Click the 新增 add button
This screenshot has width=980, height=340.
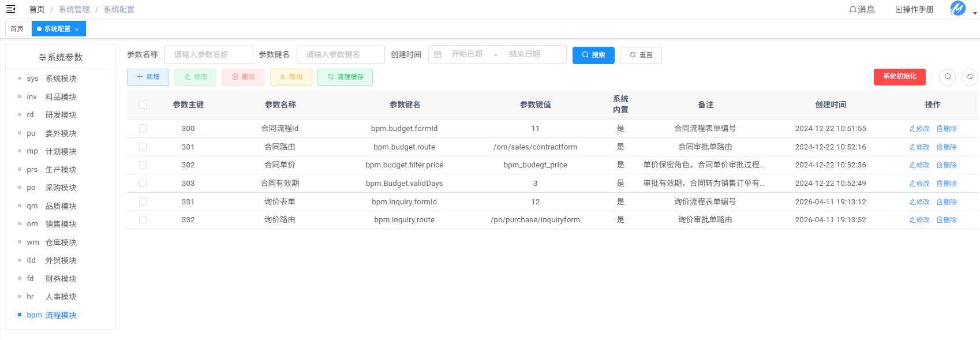[x=148, y=77]
